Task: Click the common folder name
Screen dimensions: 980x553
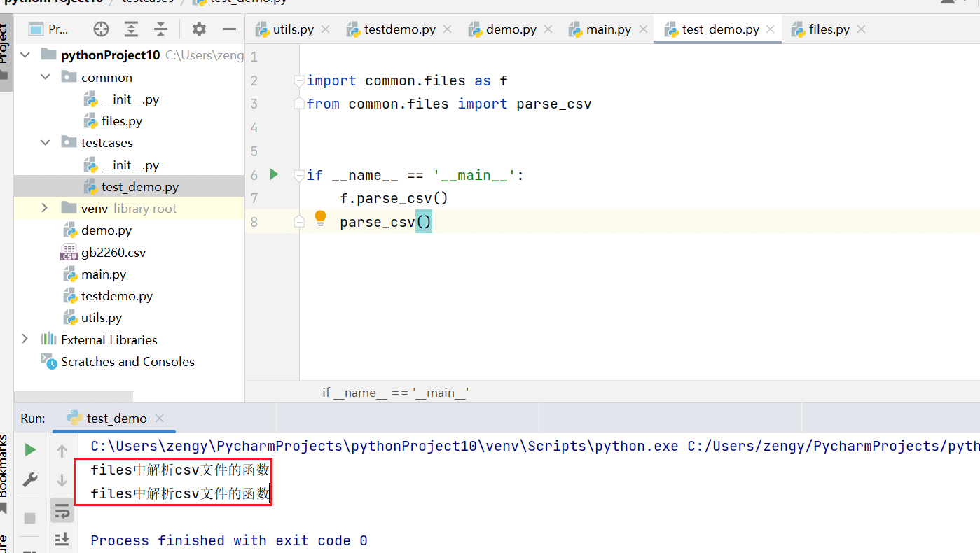Action: tap(106, 78)
